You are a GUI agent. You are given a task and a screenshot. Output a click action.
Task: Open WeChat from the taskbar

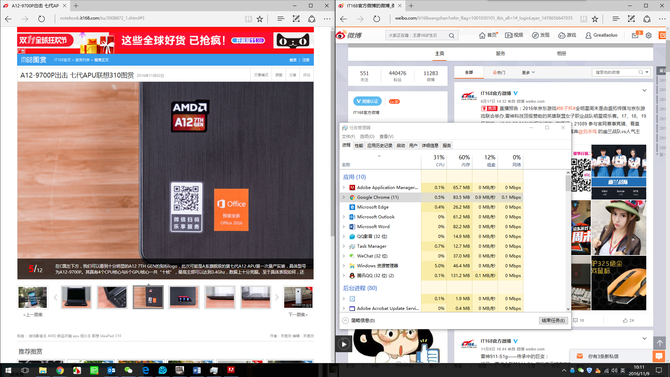(128, 370)
